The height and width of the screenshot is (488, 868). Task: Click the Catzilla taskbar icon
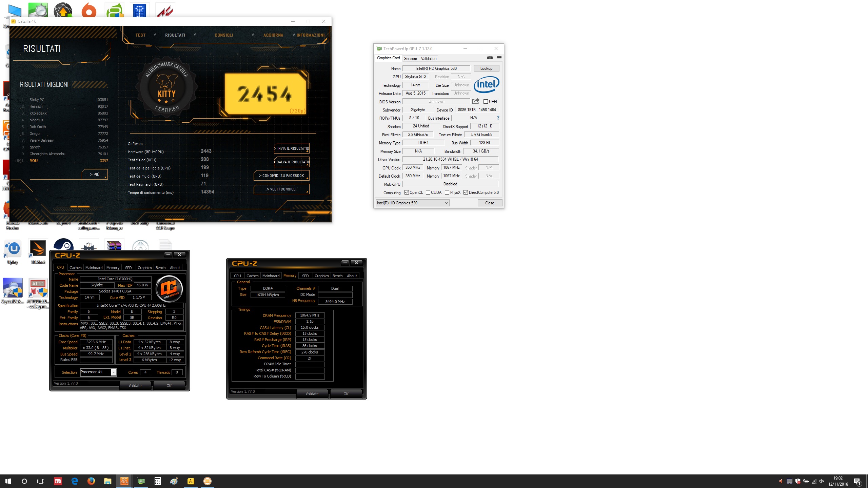pyautogui.click(x=191, y=481)
